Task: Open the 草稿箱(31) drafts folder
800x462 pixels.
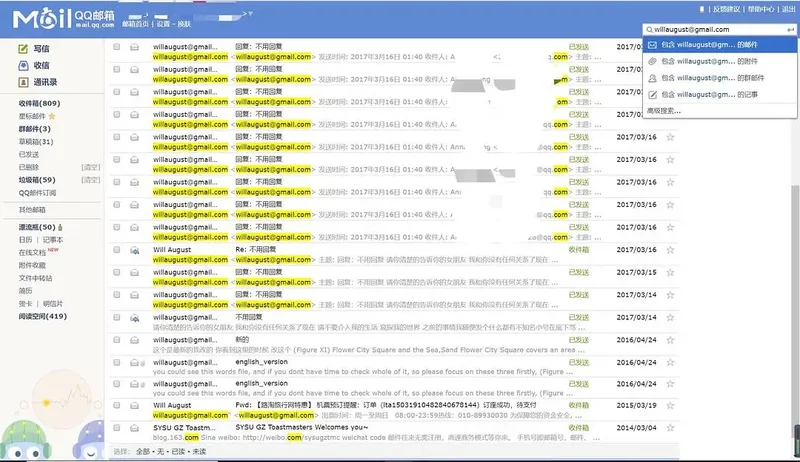Action: (36, 142)
